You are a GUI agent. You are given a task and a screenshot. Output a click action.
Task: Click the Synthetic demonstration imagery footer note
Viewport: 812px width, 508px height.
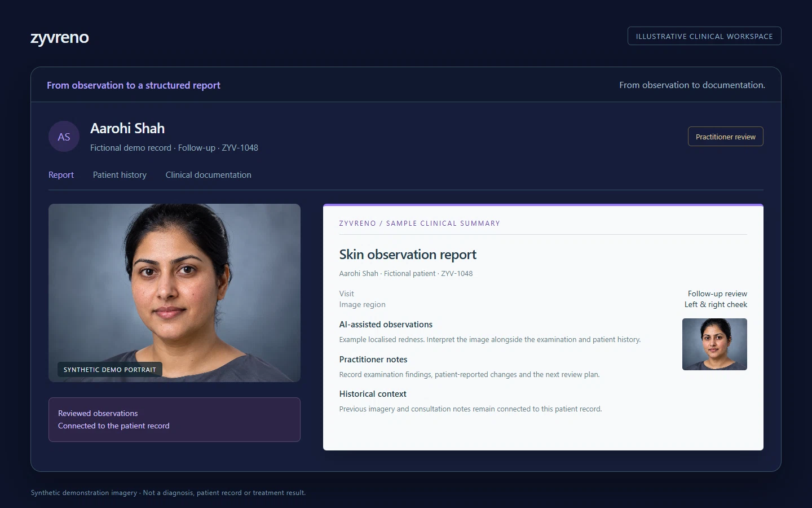[168, 493]
